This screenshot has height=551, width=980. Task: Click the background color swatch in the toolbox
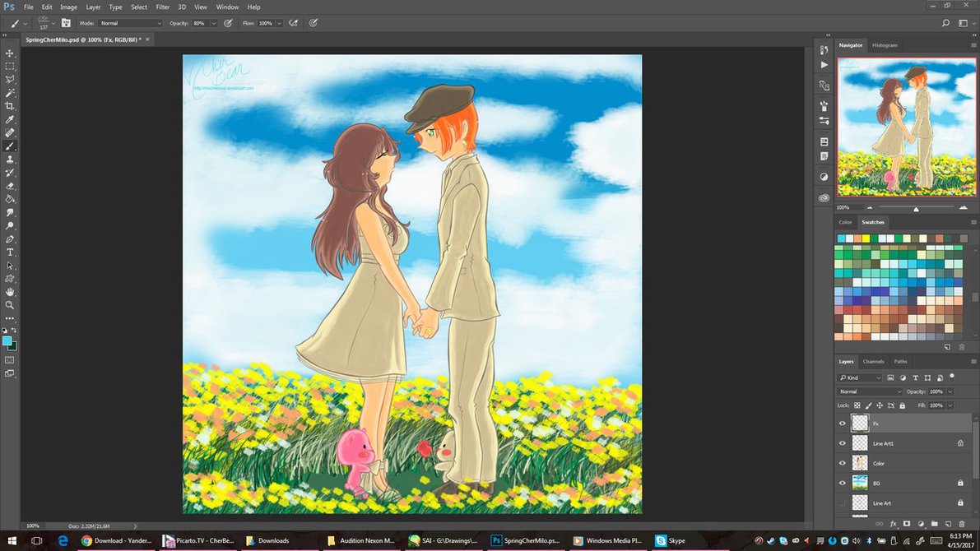(13, 347)
